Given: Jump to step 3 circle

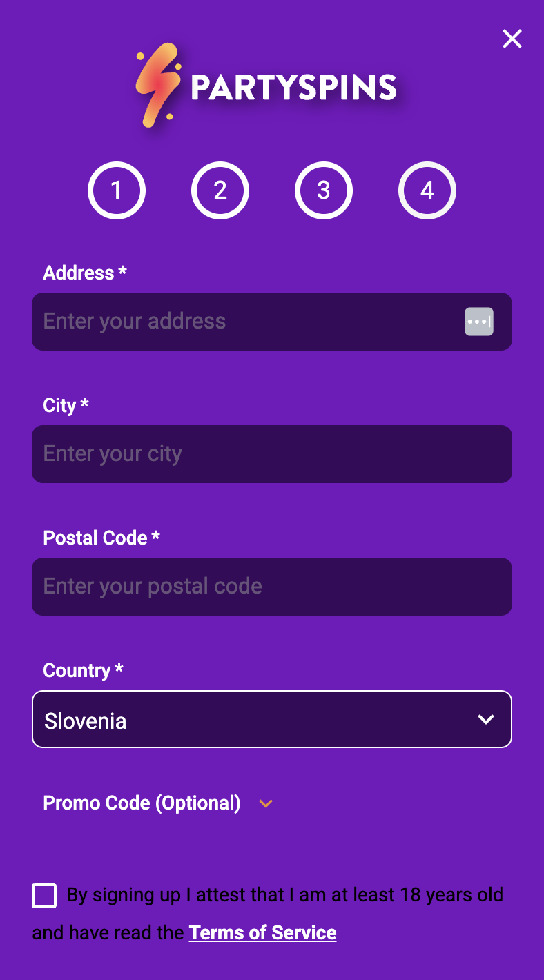Looking at the screenshot, I should pyautogui.click(x=324, y=190).
